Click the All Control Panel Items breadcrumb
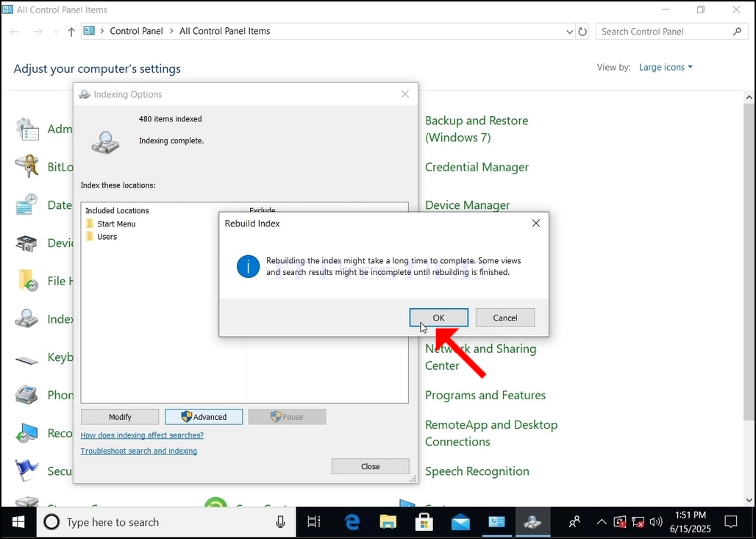Viewport: 756px width, 539px height. [225, 31]
